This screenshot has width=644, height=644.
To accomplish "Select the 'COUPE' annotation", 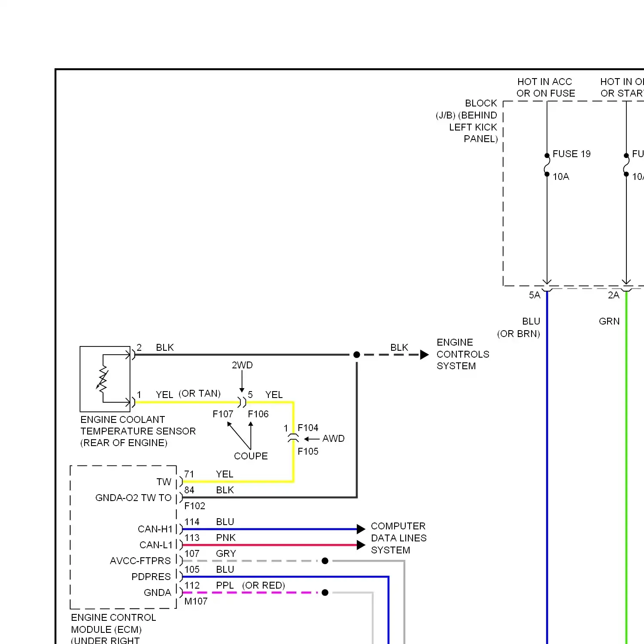I will [x=251, y=456].
